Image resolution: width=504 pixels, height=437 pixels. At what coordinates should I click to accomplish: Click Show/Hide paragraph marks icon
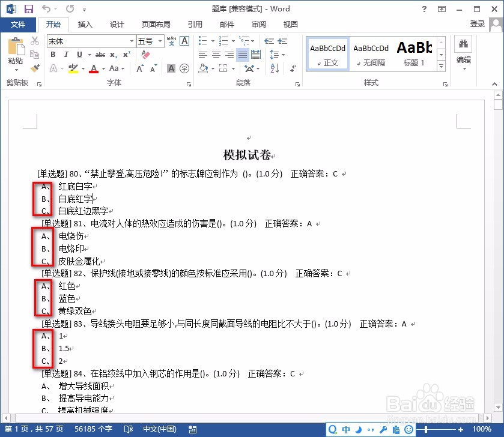click(x=293, y=68)
